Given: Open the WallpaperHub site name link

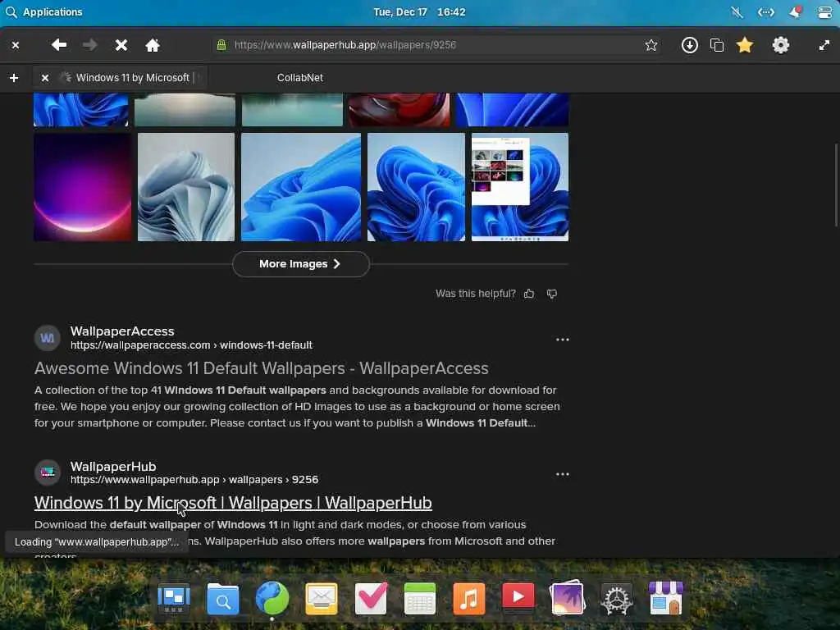Looking at the screenshot, I should pyautogui.click(x=113, y=467).
